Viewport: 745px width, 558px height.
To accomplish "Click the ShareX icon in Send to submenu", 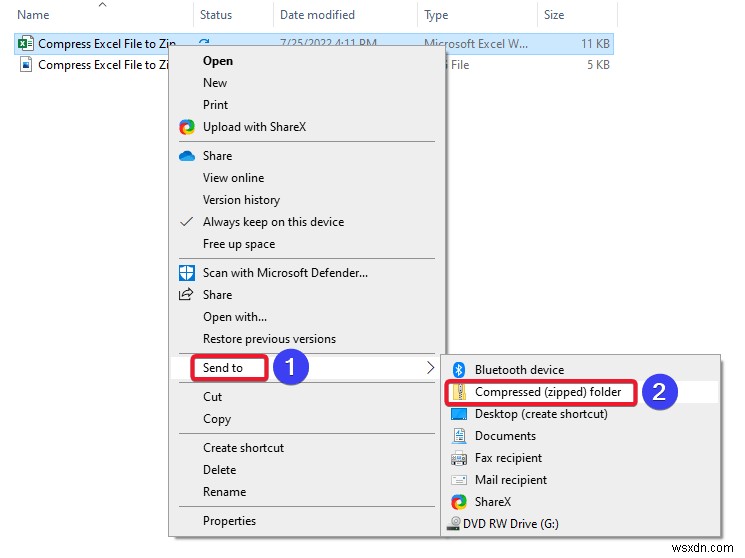I will click(x=459, y=502).
